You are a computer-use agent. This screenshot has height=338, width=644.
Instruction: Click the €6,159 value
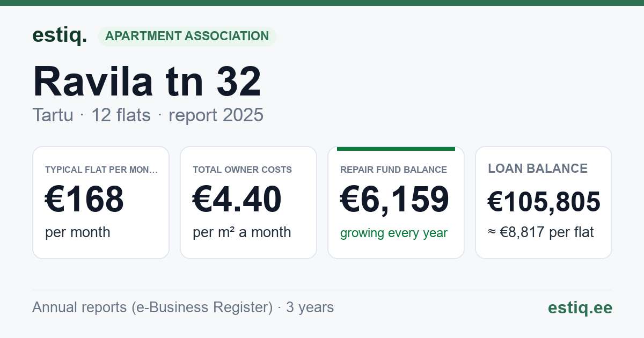click(394, 200)
